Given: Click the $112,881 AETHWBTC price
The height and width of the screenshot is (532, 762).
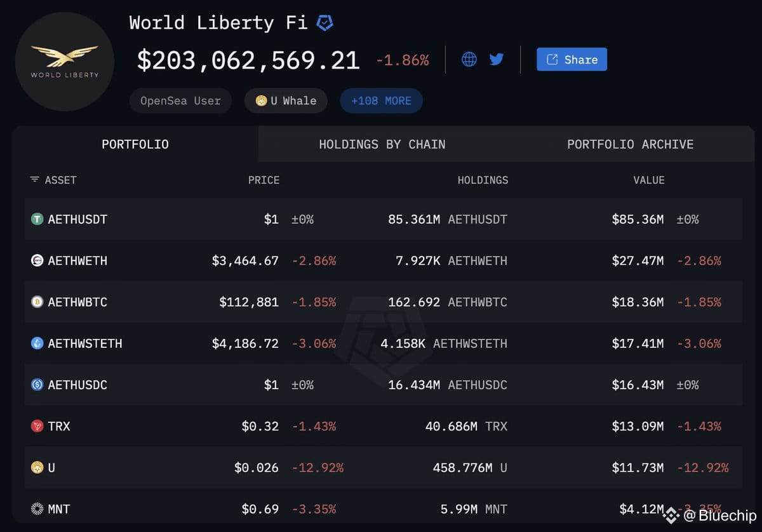Looking at the screenshot, I should click(x=249, y=302).
